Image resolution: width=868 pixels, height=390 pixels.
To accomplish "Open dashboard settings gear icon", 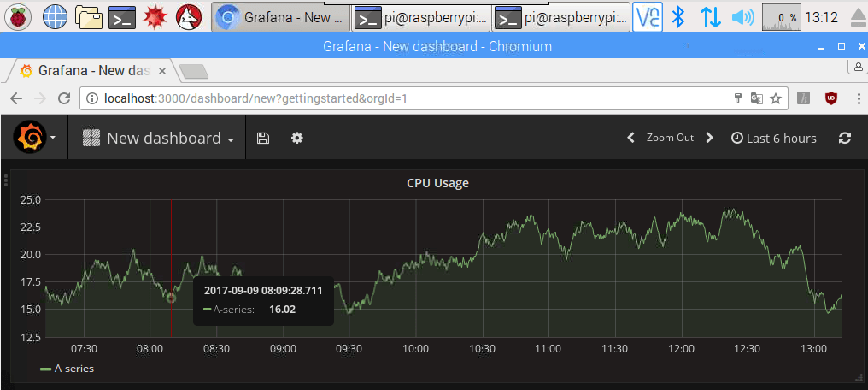I will [x=297, y=138].
